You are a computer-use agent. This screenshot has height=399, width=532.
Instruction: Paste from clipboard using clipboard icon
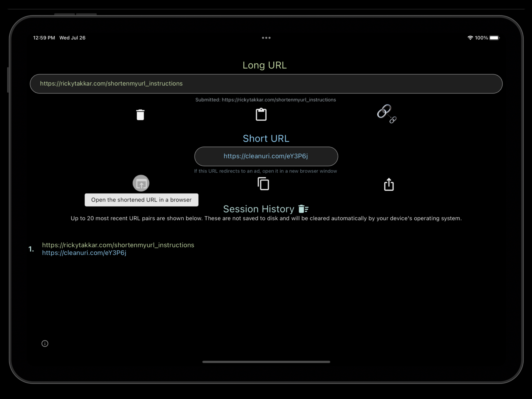click(x=261, y=115)
